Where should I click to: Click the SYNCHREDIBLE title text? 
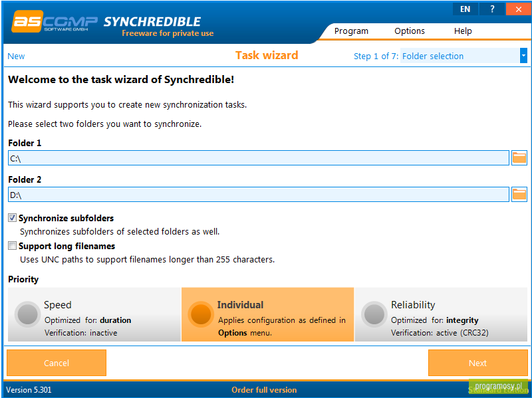click(x=152, y=22)
